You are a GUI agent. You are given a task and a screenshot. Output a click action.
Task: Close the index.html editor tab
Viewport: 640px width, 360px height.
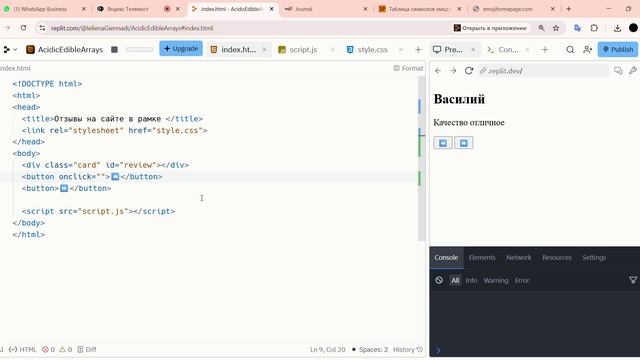(264, 49)
